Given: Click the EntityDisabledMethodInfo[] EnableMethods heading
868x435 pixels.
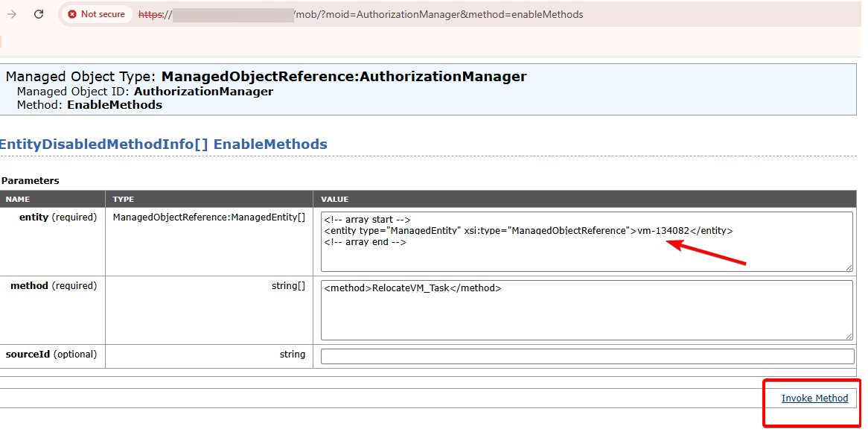Looking at the screenshot, I should [x=163, y=145].
